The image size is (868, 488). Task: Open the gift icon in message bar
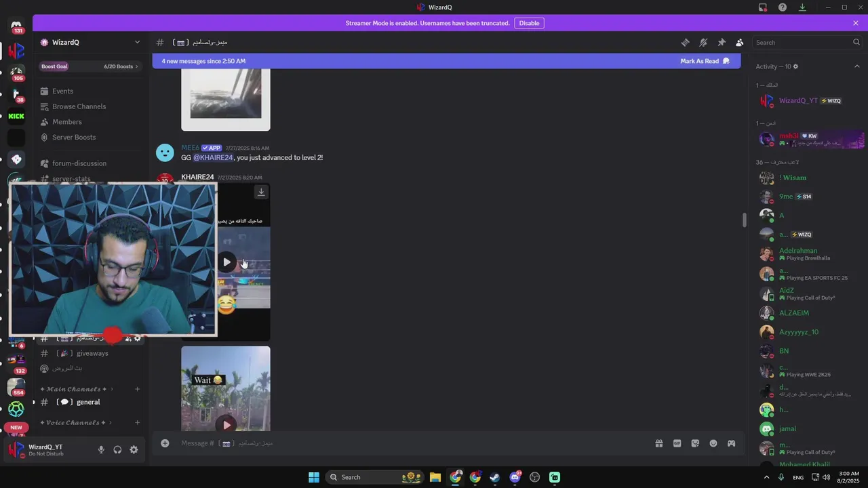pyautogui.click(x=658, y=443)
